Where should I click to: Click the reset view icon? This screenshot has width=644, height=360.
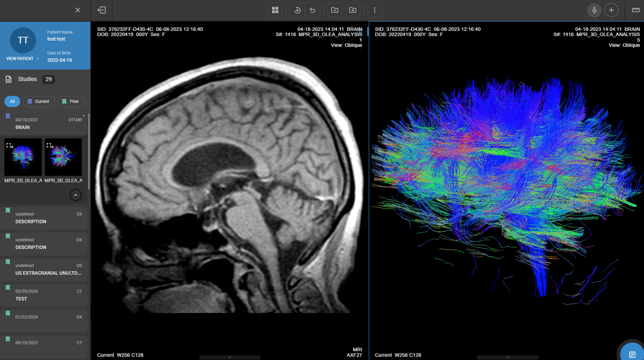(297, 10)
